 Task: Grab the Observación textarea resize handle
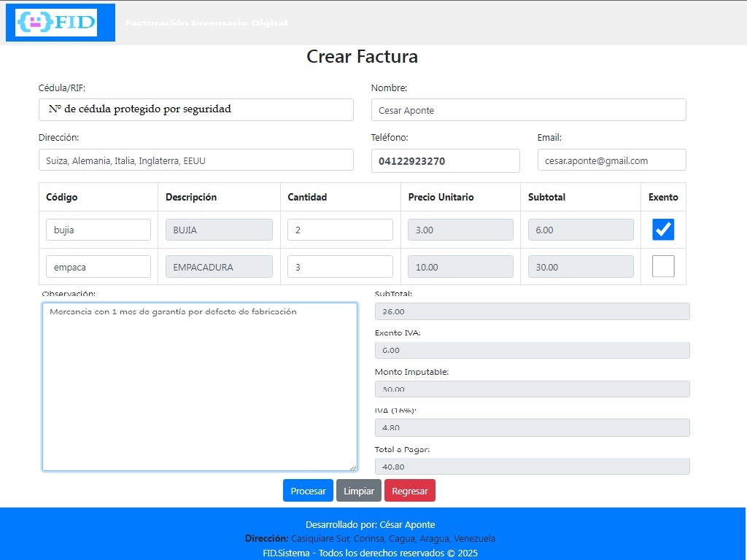[x=353, y=467]
